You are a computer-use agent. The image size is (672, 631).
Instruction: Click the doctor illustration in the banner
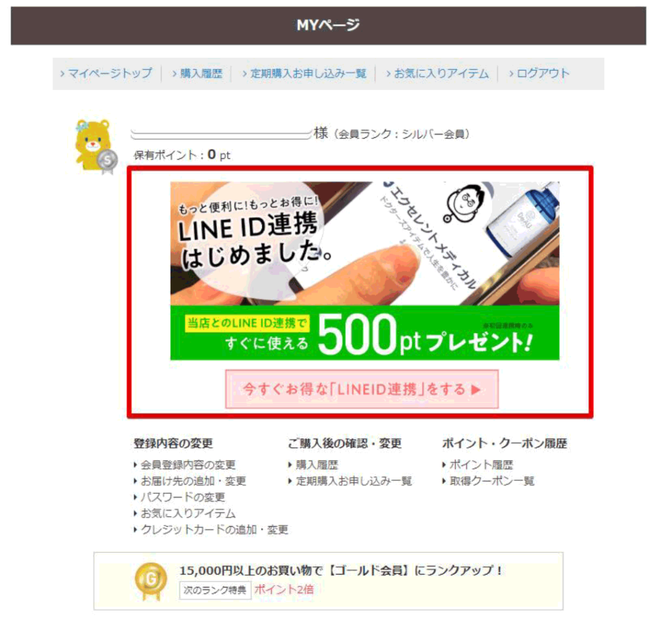coord(465,204)
